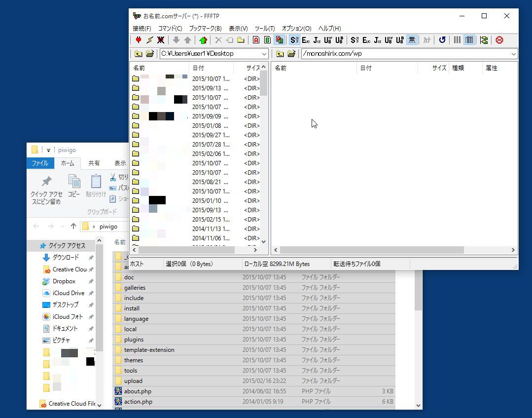Click クイックアクセスにピン留め button in Explorer ribbon
Screen dimensions: 532x418
click(46, 190)
